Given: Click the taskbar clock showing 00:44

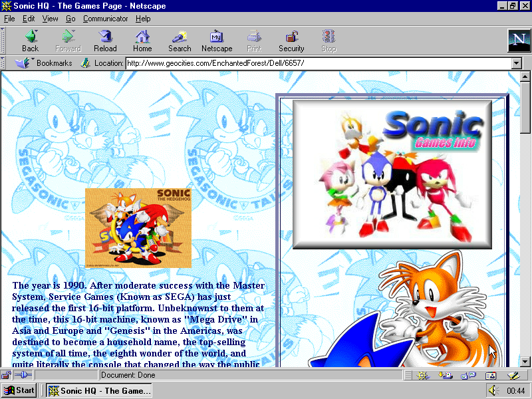Looking at the screenshot, I should click(516, 390).
